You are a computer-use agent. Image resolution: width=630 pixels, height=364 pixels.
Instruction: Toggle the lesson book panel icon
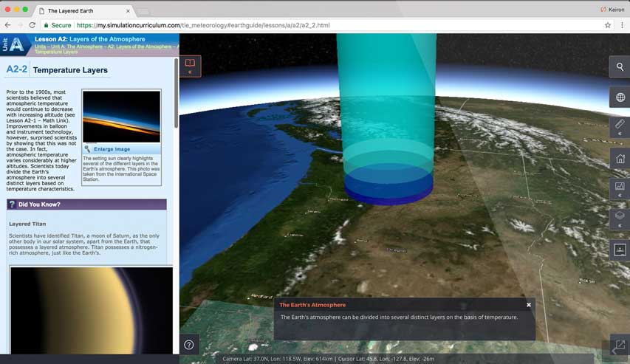click(x=190, y=63)
